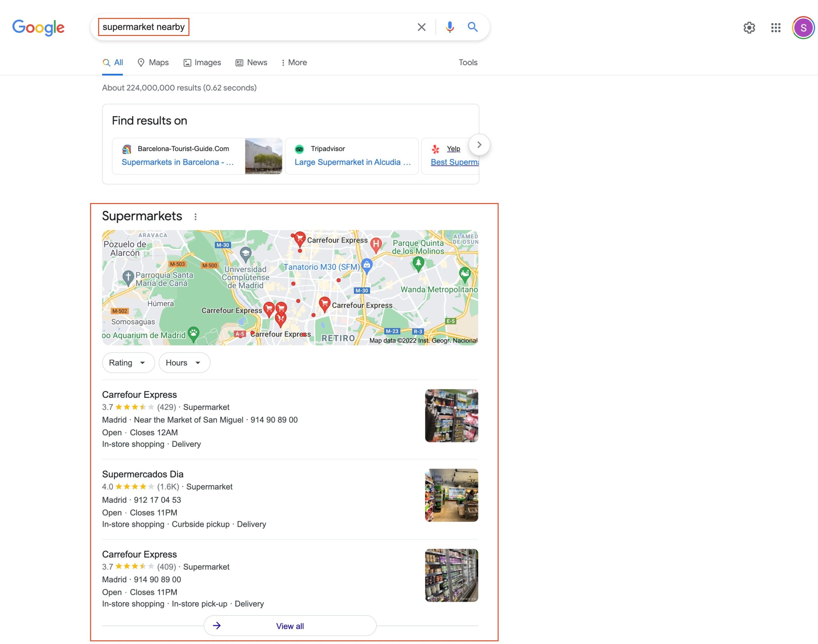
Task: Click the arrow icon in View all button
Action: tap(217, 625)
